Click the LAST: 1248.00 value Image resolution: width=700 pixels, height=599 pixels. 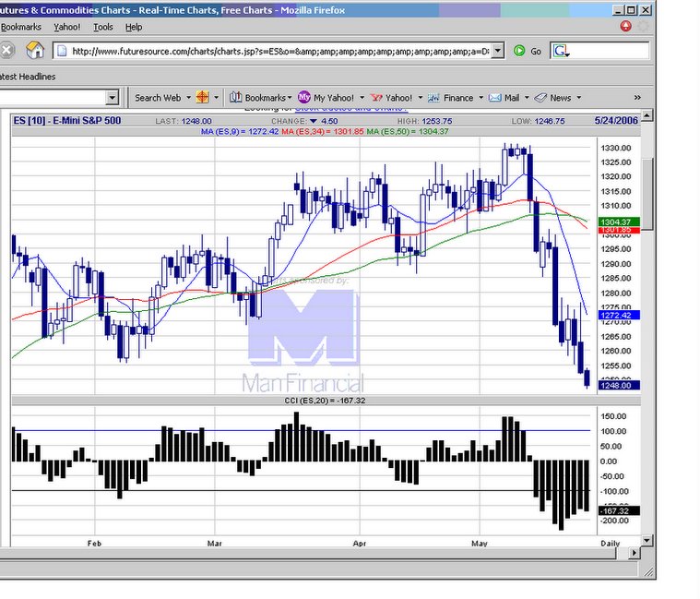pyautogui.click(x=184, y=121)
